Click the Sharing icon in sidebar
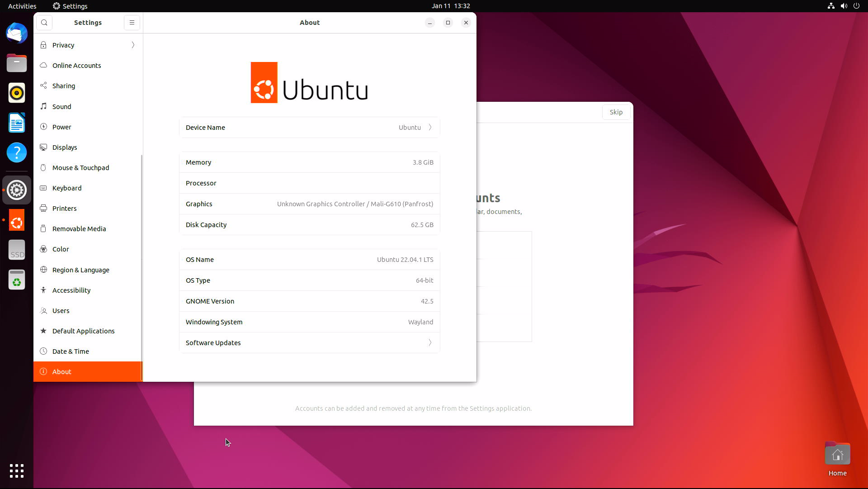Image resolution: width=868 pixels, height=489 pixels. click(x=43, y=85)
